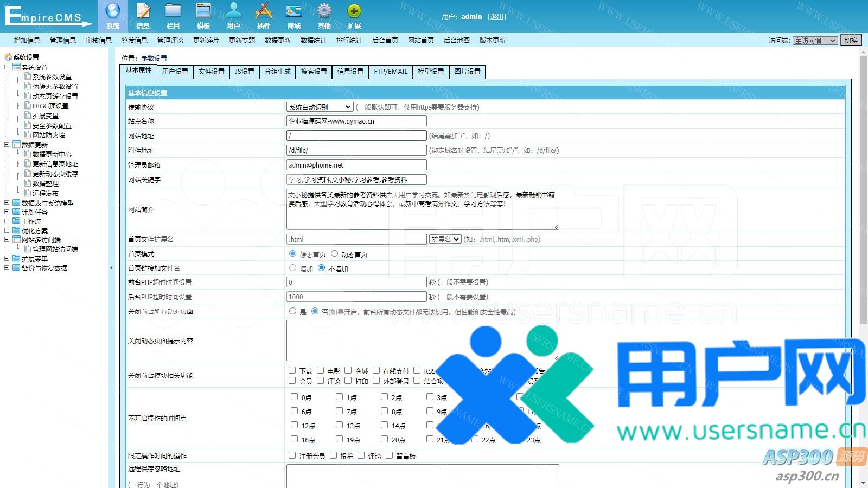Switch to the FTP/EMAIL tab
The width and height of the screenshot is (868, 488).
click(x=391, y=72)
